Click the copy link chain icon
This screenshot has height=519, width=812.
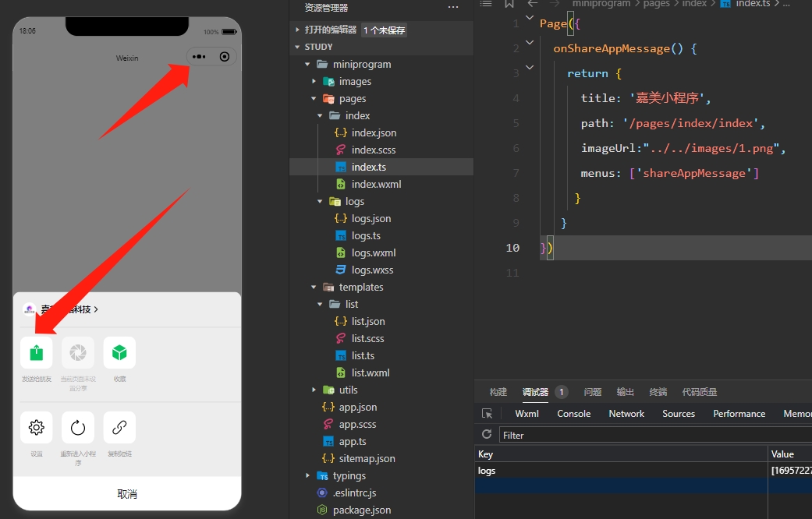coord(119,427)
